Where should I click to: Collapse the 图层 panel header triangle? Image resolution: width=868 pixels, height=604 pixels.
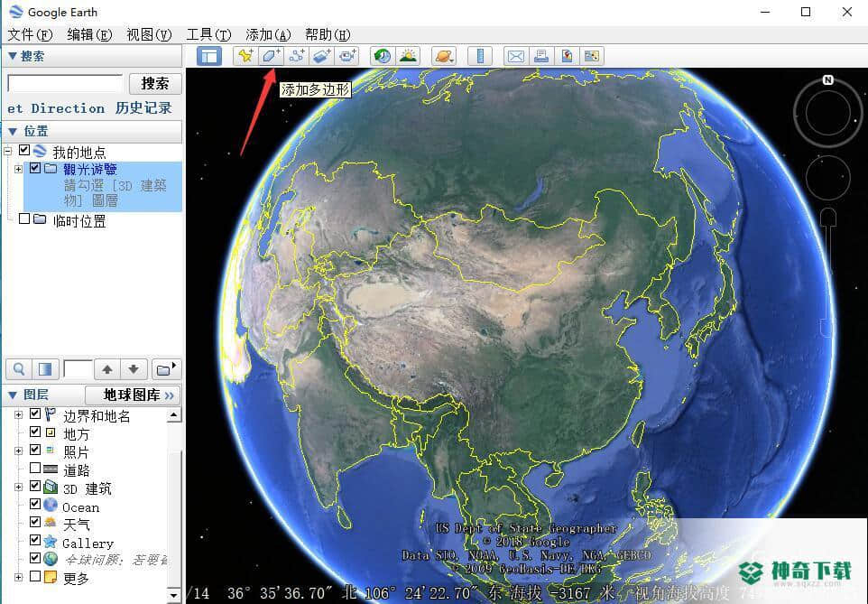pyautogui.click(x=13, y=395)
